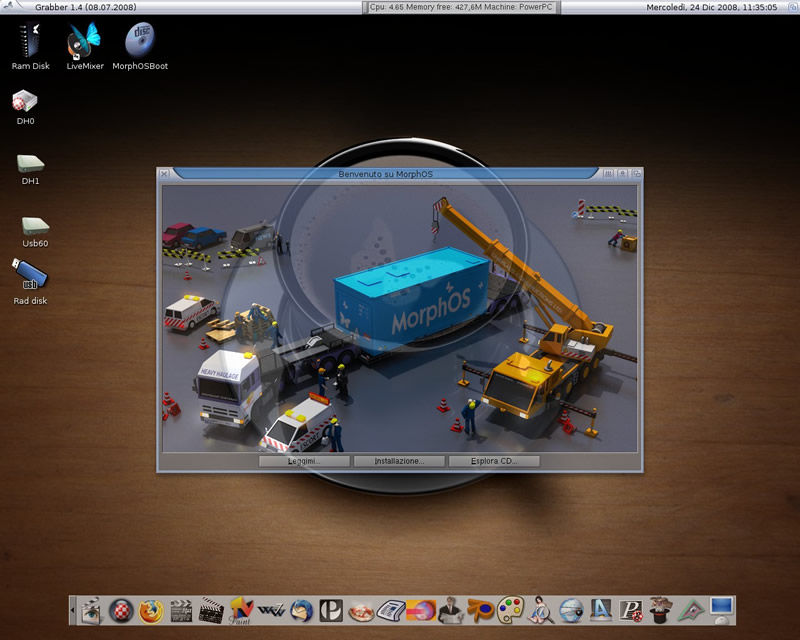Click the Cpu and Memory status display
The height and width of the screenshot is (640, 800).
[461, 7]
